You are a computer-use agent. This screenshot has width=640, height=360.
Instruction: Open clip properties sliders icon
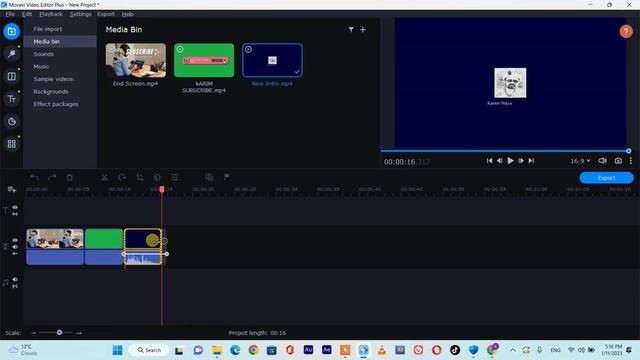tap(174, 177)
